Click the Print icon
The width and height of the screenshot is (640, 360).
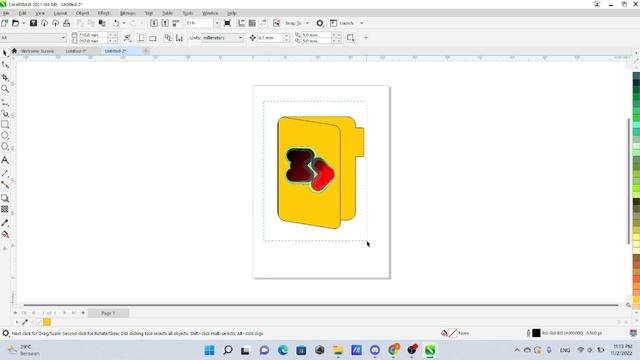click(x=67, y=23)
